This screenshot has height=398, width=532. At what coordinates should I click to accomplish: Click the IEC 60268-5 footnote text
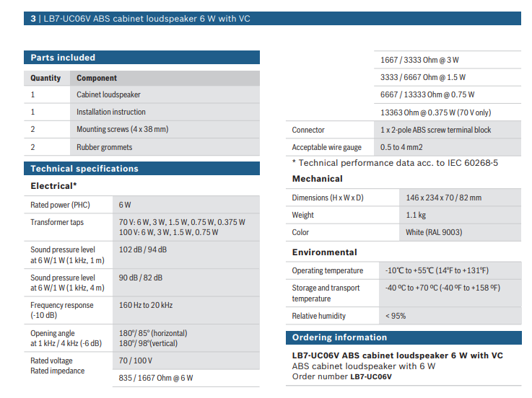click(396, 163)
